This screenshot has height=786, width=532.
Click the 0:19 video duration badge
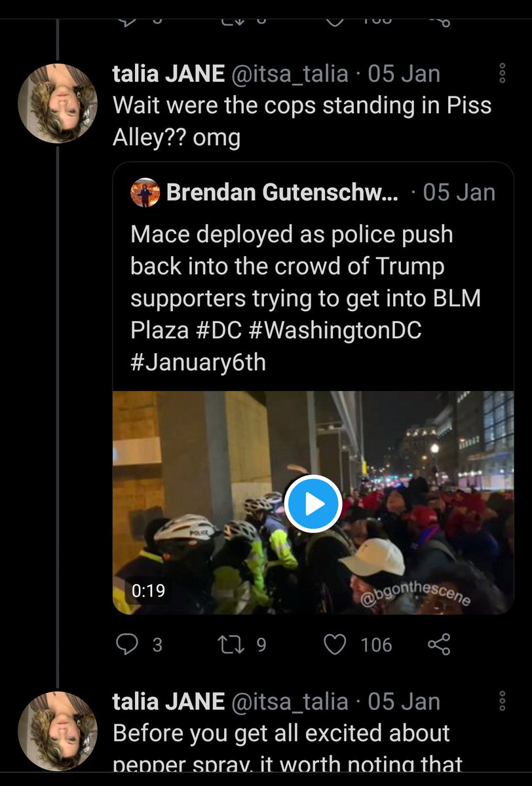(x=148, y=590)
